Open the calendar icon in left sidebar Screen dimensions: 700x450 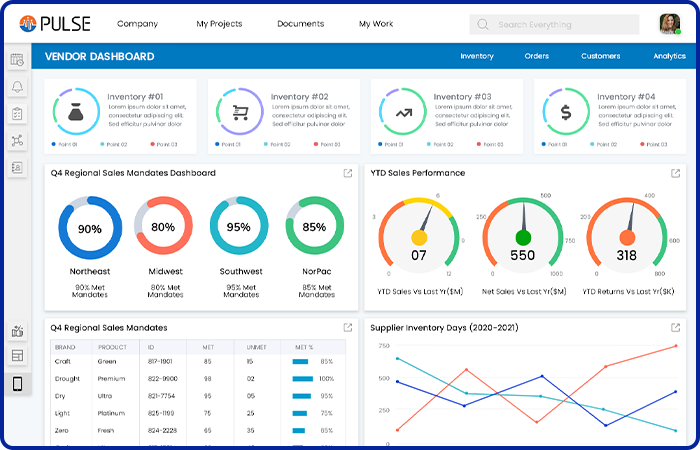pyautogui.click(x=17, y=60)
